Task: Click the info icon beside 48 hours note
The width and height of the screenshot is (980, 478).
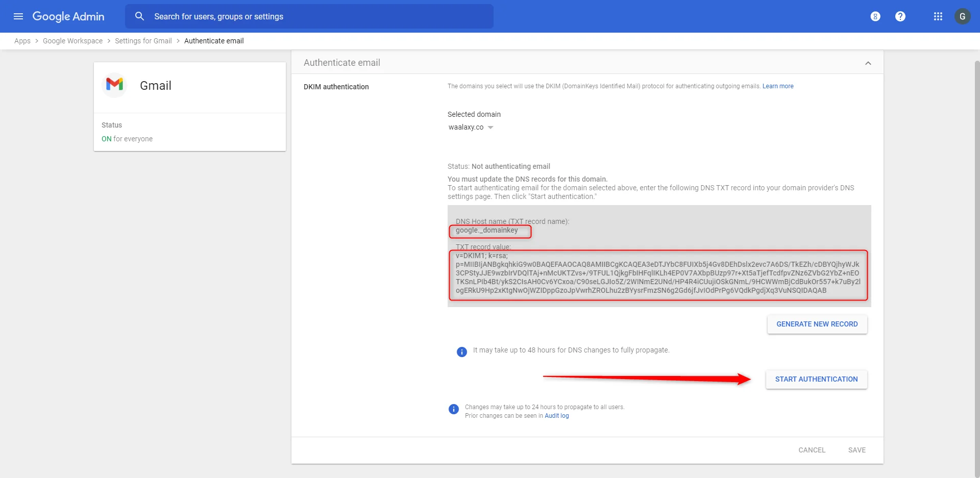Action: 462,352
